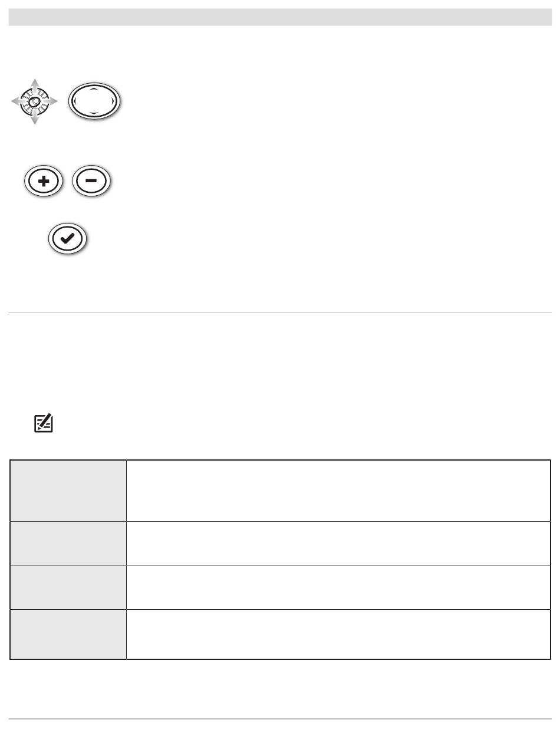Click the white cell in the table's second row
This screenshot has height=736, width=560.
(x=338, y=543)
